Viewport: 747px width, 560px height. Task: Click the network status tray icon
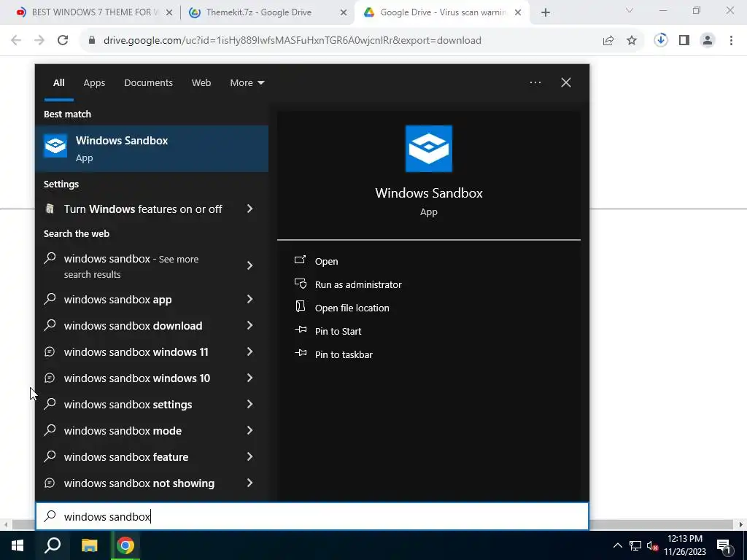[635, 545]
